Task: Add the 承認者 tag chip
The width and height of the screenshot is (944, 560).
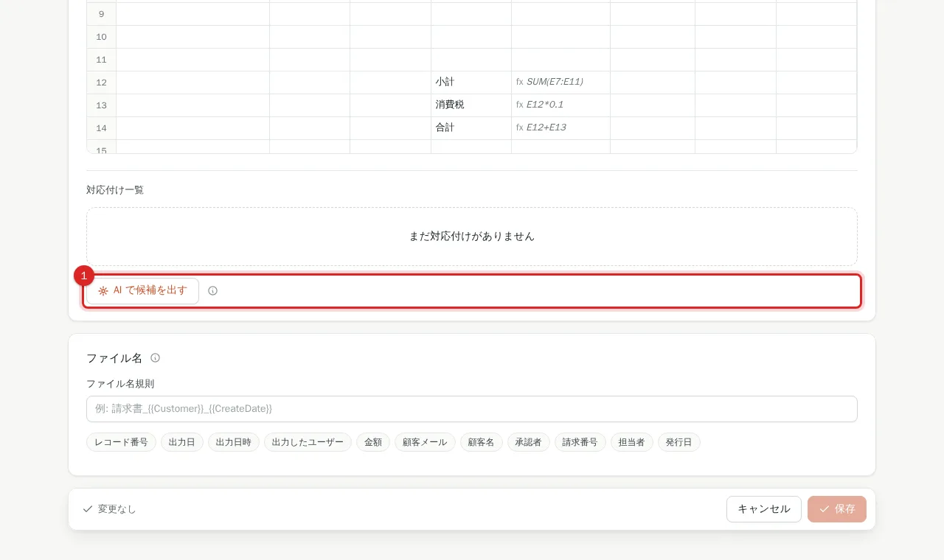Action: (x=529, y=442)
